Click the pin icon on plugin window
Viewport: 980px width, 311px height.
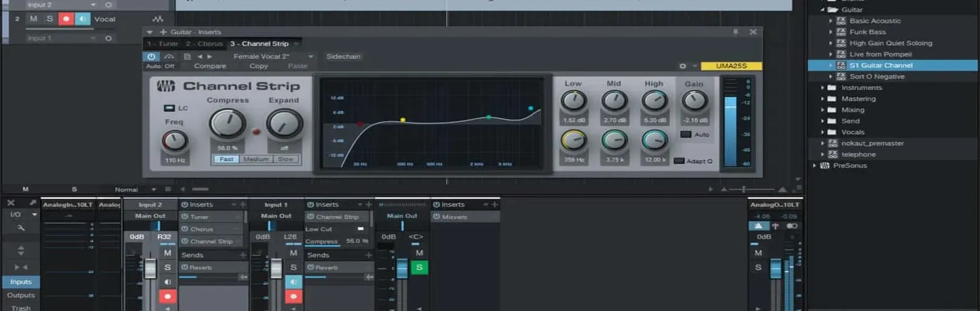coord(735,32)
